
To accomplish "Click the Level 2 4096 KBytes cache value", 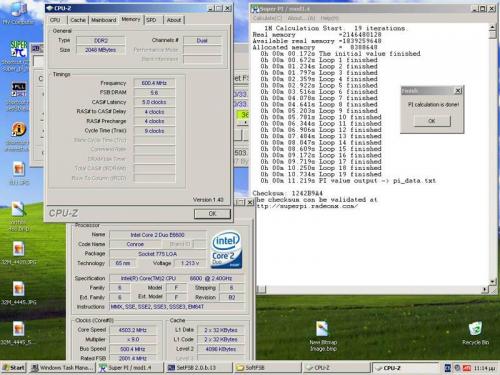I will [x=221, y=349].
